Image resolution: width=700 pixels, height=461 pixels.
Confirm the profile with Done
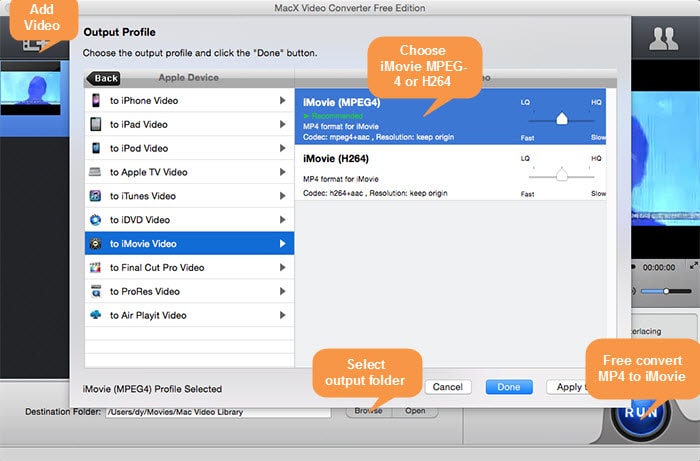pyautogui.click(x=509, y=387)
